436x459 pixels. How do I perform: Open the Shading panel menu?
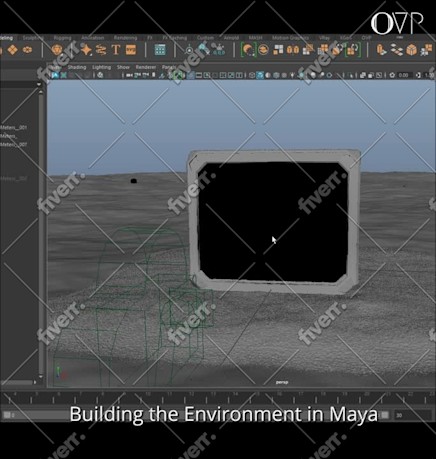[77, 67]
